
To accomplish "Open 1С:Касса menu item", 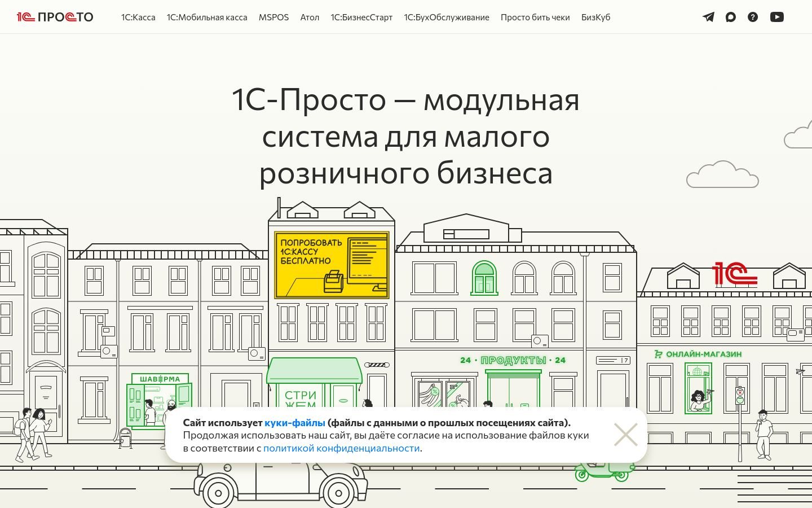I will click(x=138, y=17).
